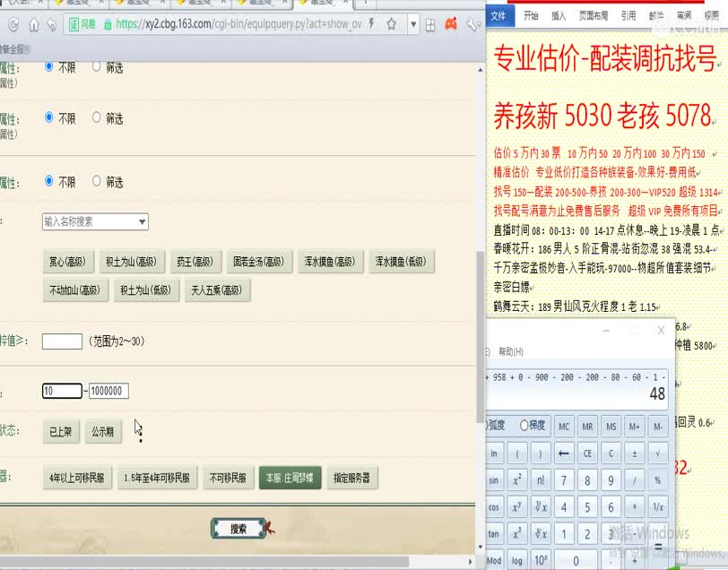This screenshot has width=728, height=570.
Task: Choose the 已上架 status button
Action: 61,432
